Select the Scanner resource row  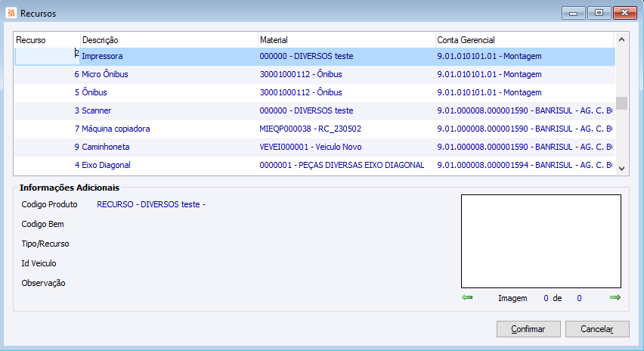tap(314, 110)
